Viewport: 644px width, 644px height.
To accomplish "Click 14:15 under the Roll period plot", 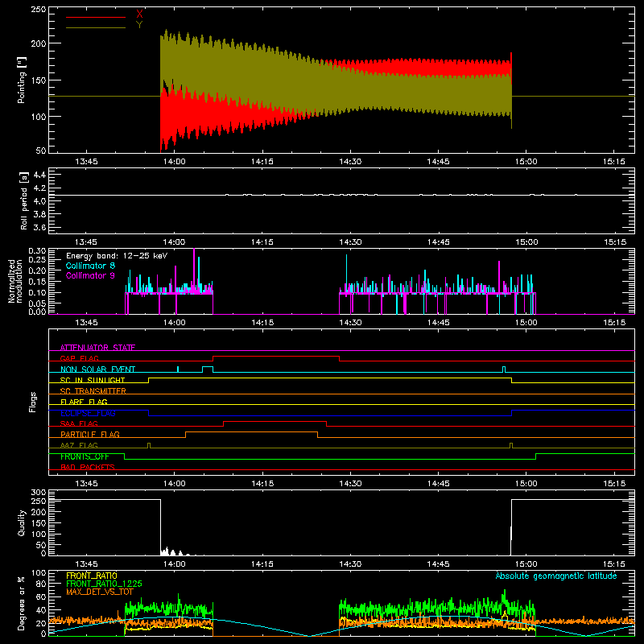I will coord(262,242).
